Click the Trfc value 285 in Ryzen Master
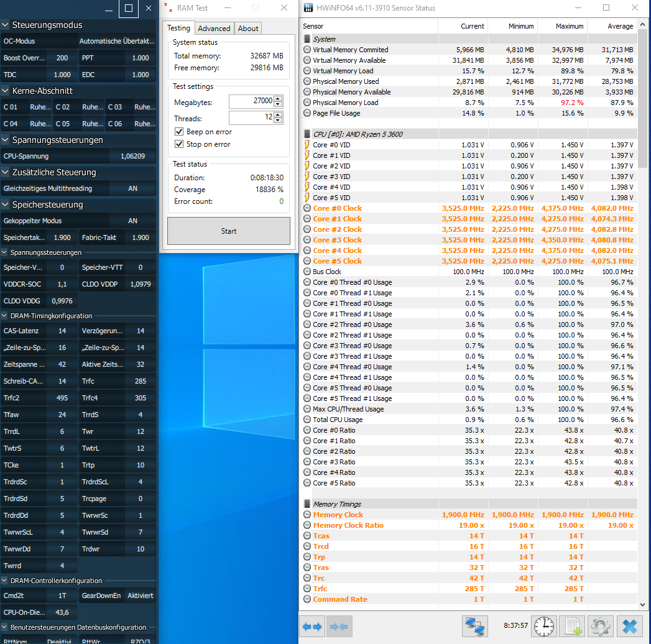Viewport: 651px width, 644px height. click(141, 381)
